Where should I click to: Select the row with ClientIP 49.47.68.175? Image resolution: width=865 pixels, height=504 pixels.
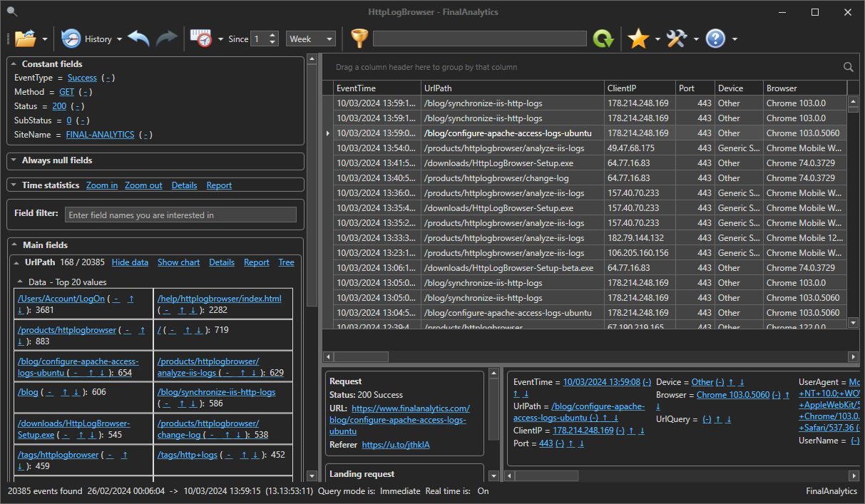[590, 148]
